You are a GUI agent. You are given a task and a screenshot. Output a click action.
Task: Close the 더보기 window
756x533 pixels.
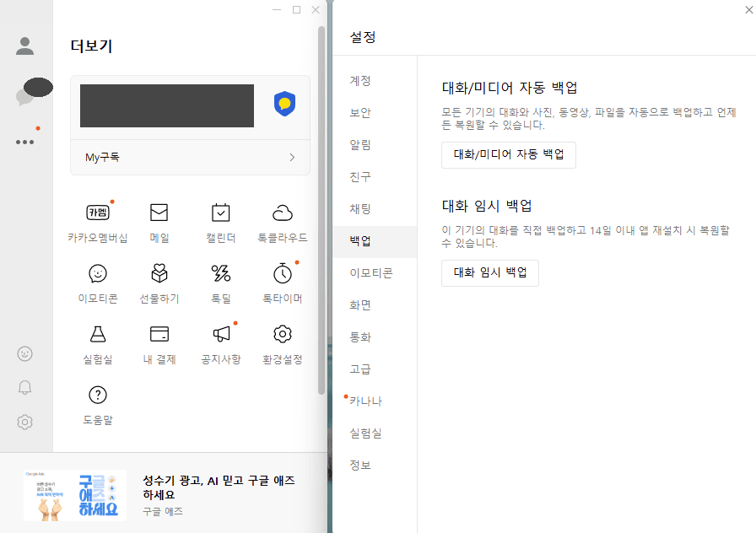tap(316, 9)
